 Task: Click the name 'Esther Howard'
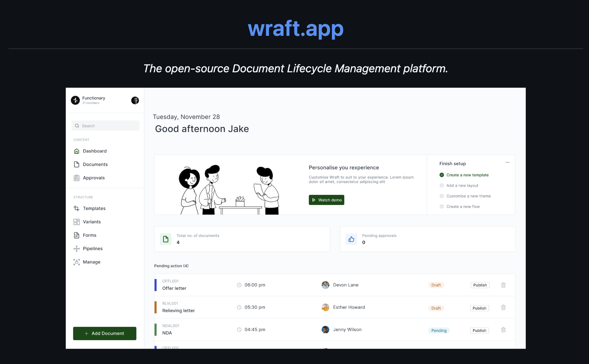[349, 307]
